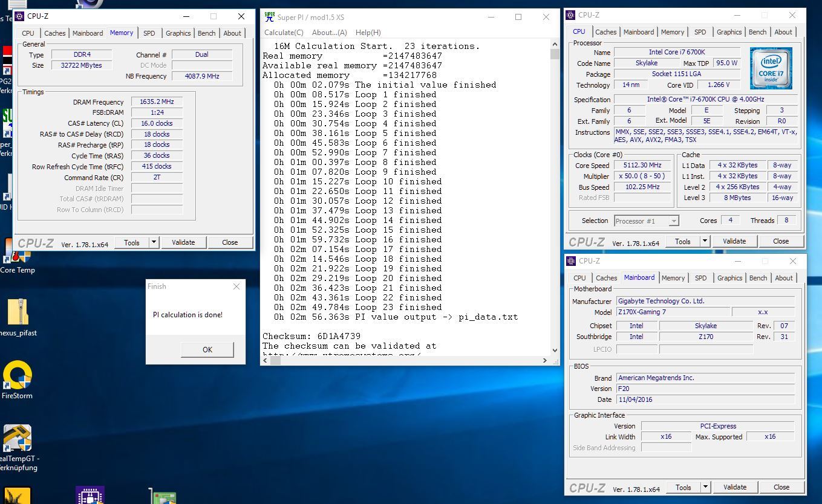822x504 pixels.
Task: Click the CAS# Latency value 16.0 clocks
Action: (x=157, y=123)
